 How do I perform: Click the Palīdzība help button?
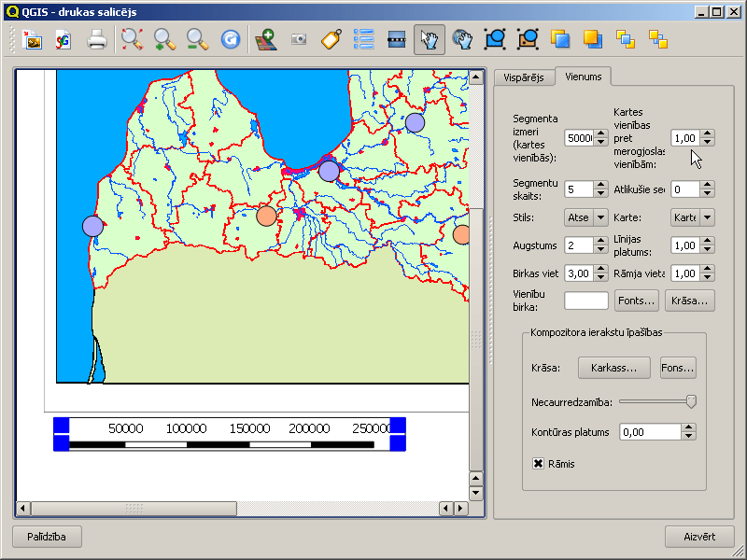coord(47,538)
